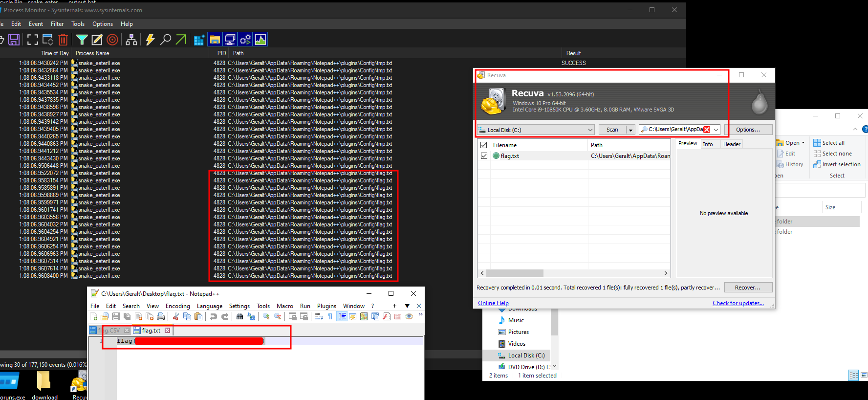Expand the Scan button dropdown arrow

tap(630, 130)
